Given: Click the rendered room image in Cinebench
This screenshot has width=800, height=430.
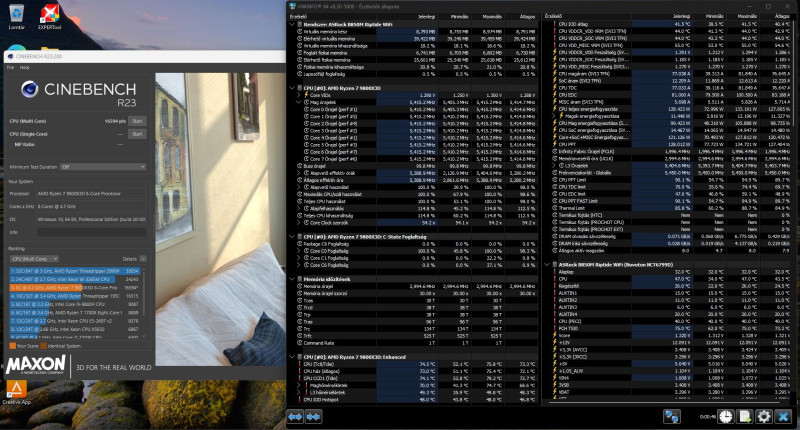Looking at the screenshot, I should 220,219.
